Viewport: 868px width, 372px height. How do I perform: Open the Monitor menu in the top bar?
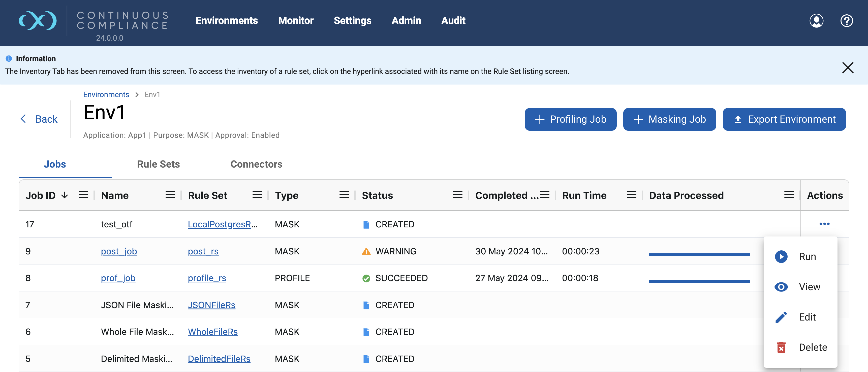click(296, 21)
